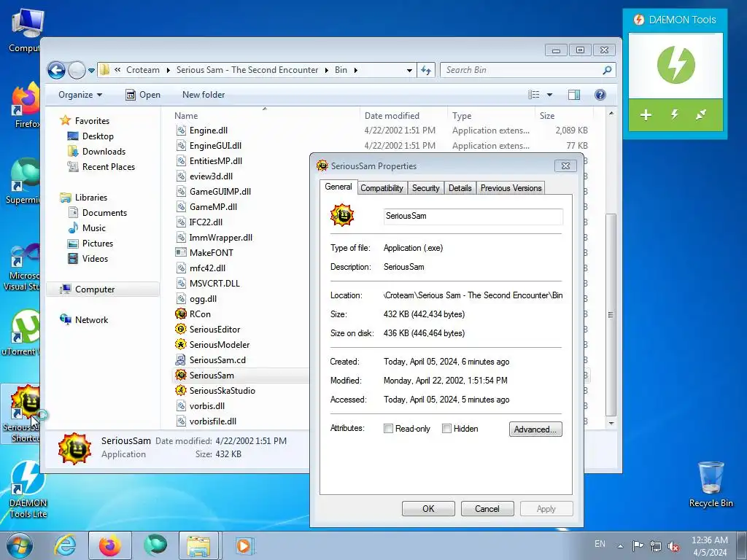Select Downloads under Favorites
The height and width of the screenshot is (560, 747).
(104, 152)
